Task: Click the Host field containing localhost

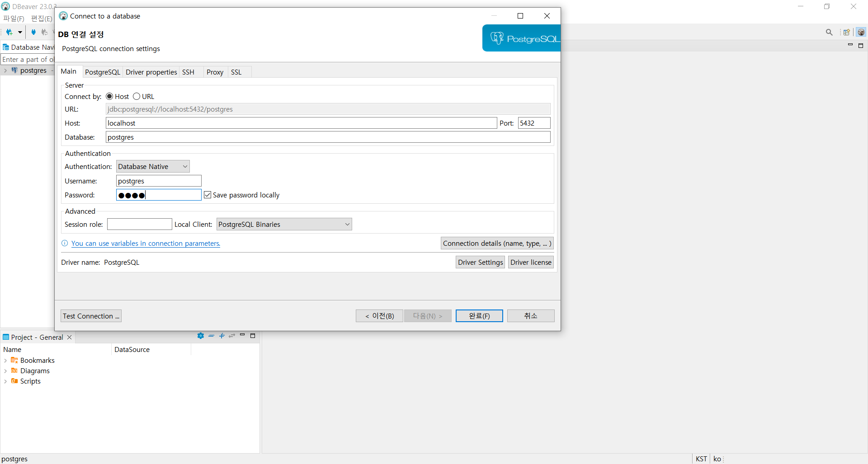Action: 301,123
